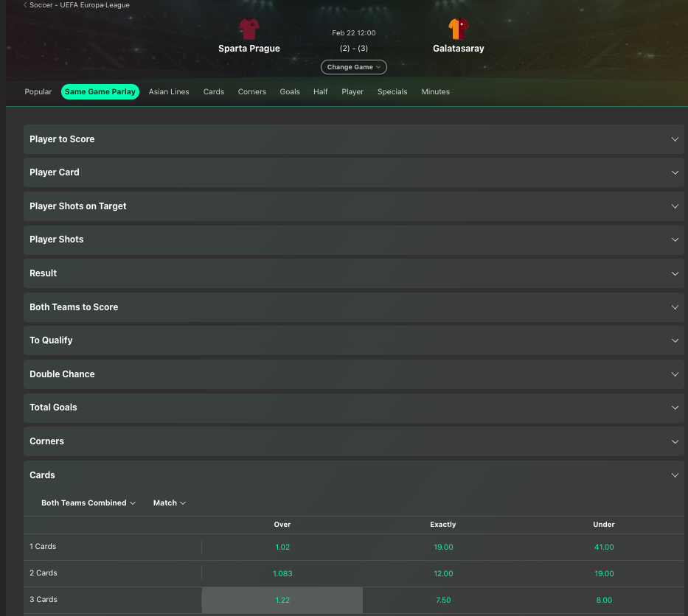Switch to the Player tab

(352, 91)
